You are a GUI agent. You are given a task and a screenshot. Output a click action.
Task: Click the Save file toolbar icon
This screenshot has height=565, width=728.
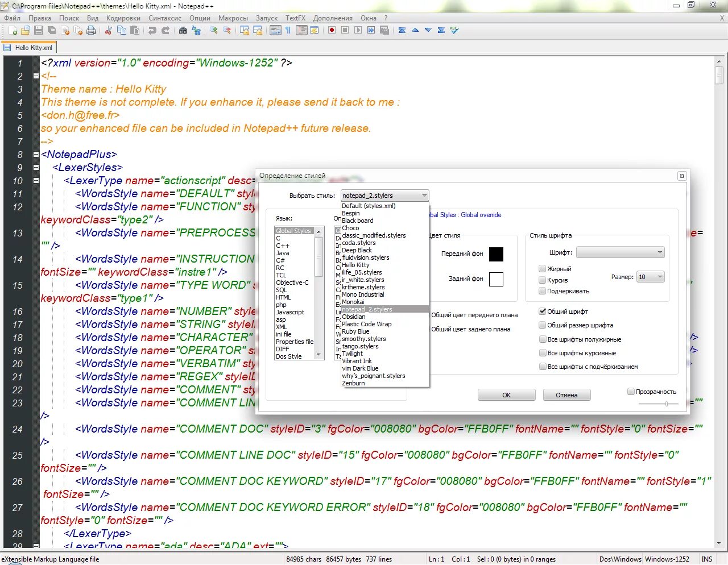[x=38, y=30]
